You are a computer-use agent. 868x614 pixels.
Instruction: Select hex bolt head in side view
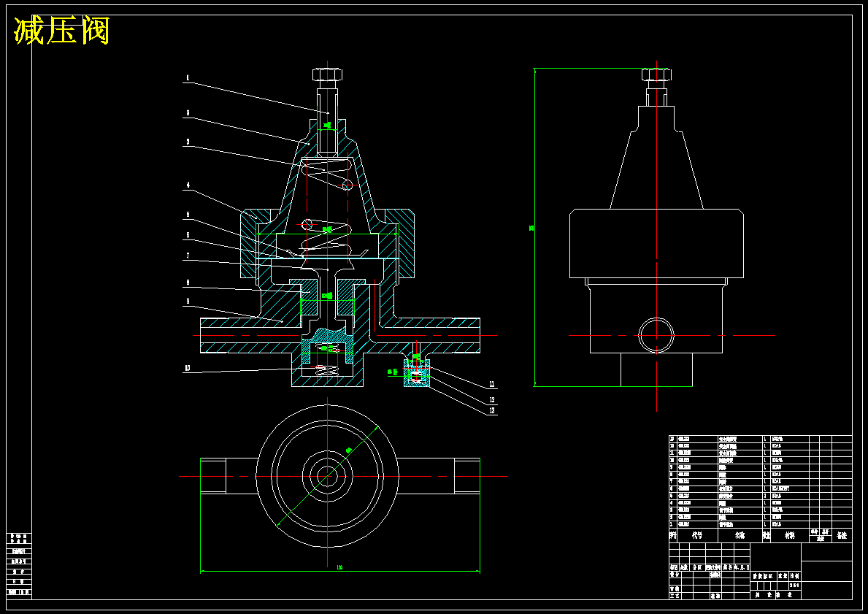pyautogui.click(x=656, y=74)
